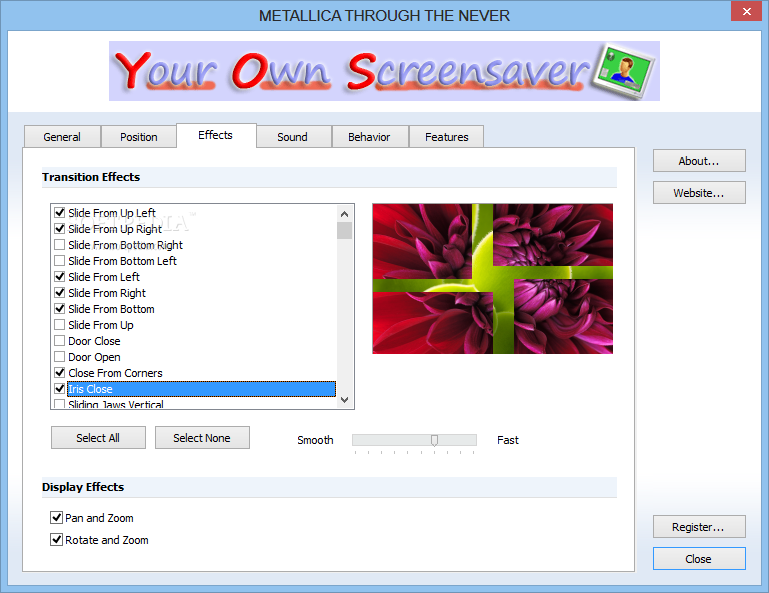Disable Slide From Bottom effect
Screen dimensions: 769x593
60,309
